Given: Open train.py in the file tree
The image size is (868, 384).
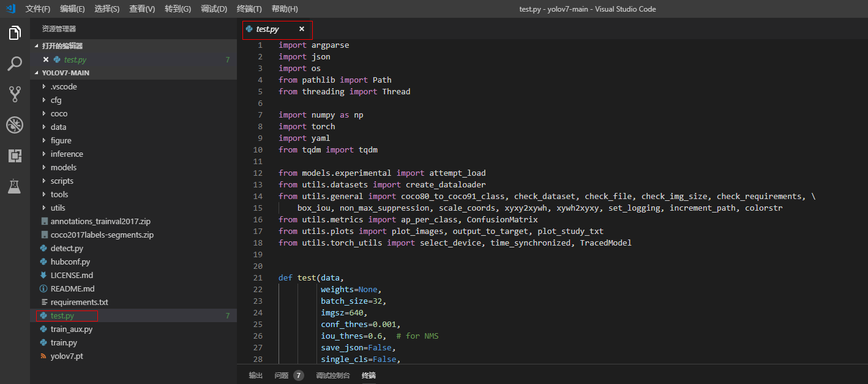Looking at the screenshot, I should [64, 342].
